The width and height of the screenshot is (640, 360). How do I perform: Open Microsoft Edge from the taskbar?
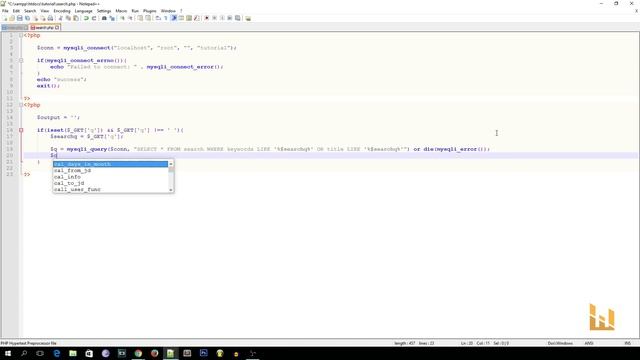(57, 353)
